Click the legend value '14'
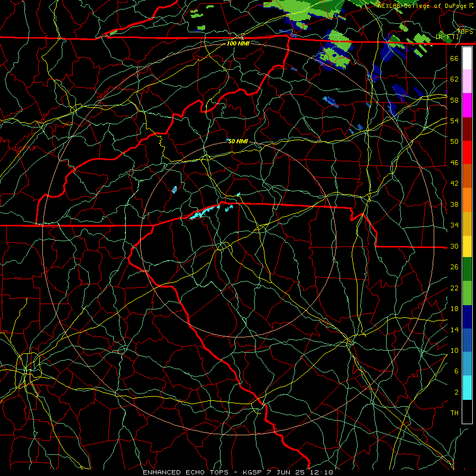Image resolution: width=476 pixels, height=476 pixels. click(454, 329)
